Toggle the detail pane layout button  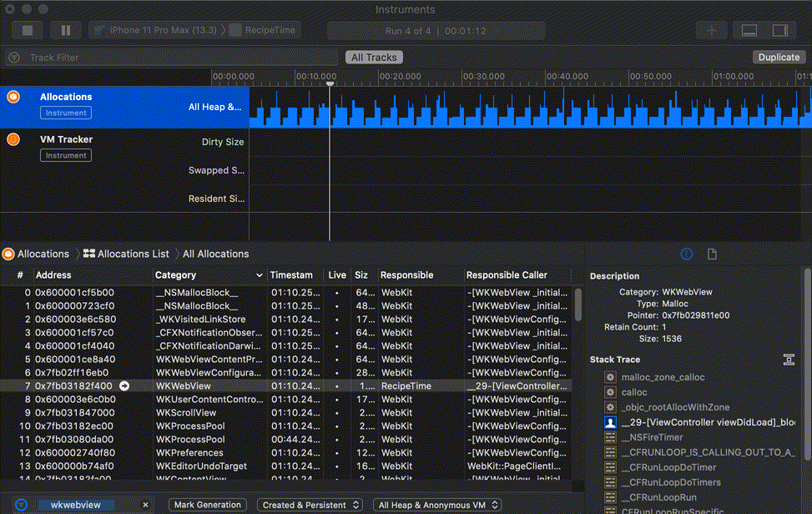[749, 31]
